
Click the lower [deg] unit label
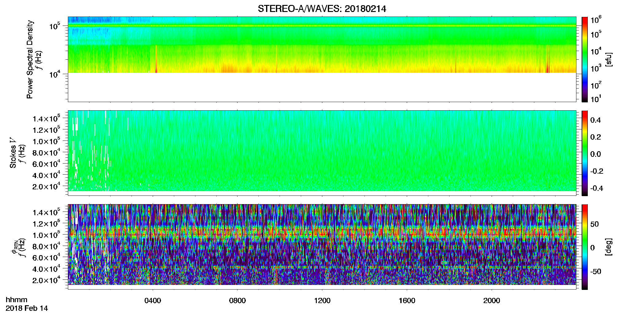(x=609, y=247)
